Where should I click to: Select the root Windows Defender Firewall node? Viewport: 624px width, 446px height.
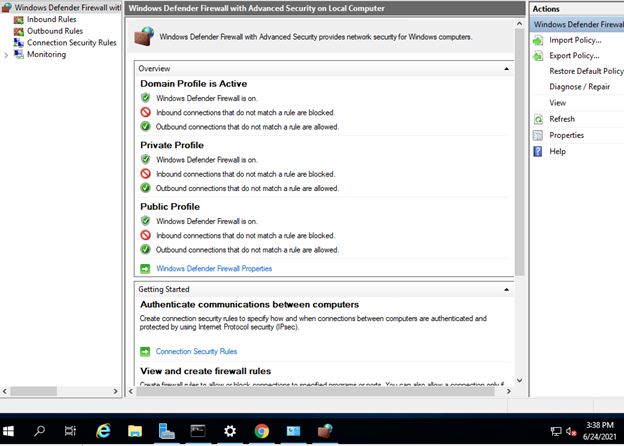point(68,8)
